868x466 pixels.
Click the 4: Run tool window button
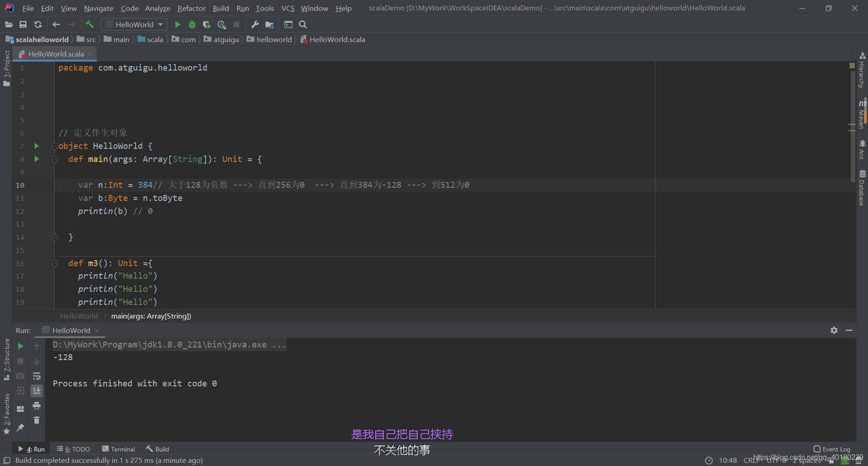(x=31, y=449)
